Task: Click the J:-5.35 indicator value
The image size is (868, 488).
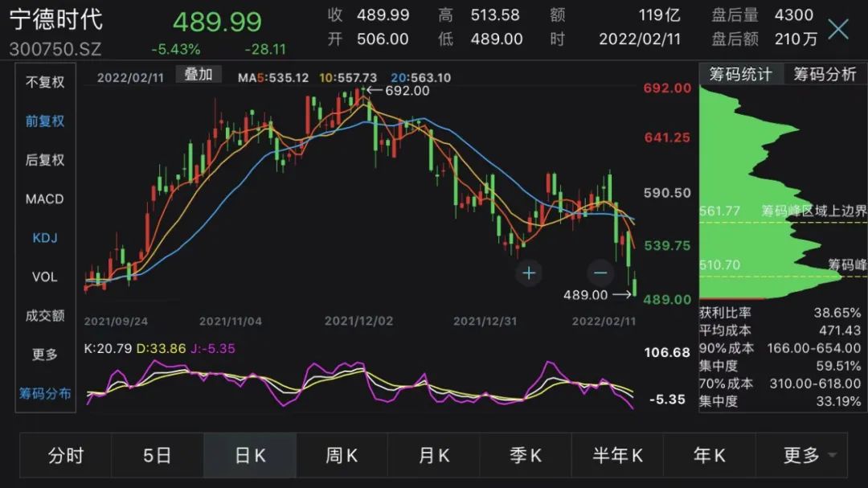Action: 213,349
